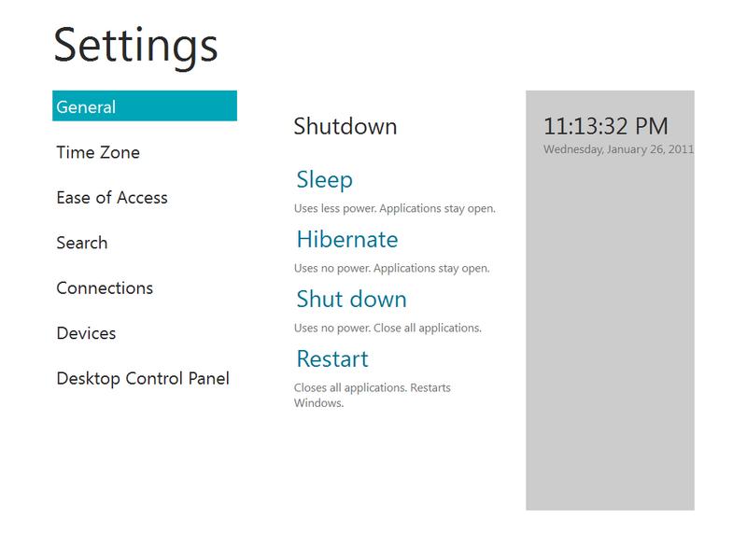
Task: Open the Time Zone settings
Action: (x=98, y=152)
